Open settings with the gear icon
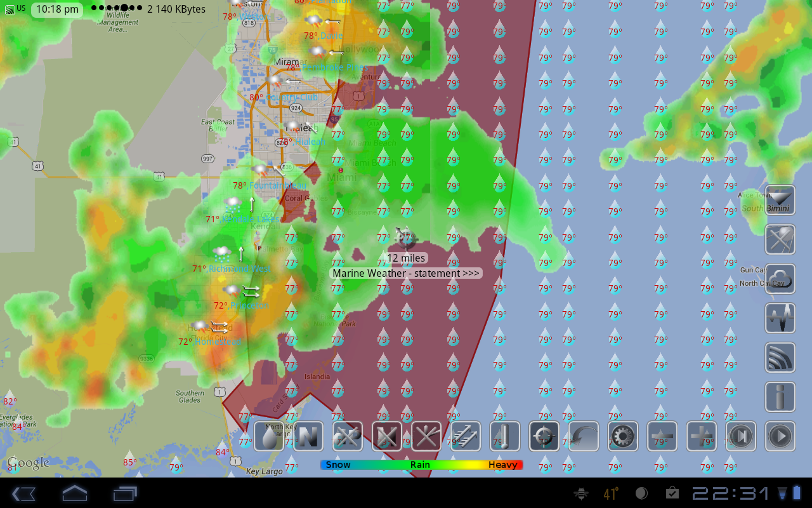The image size is (812, 508). (x=623, y=437)
